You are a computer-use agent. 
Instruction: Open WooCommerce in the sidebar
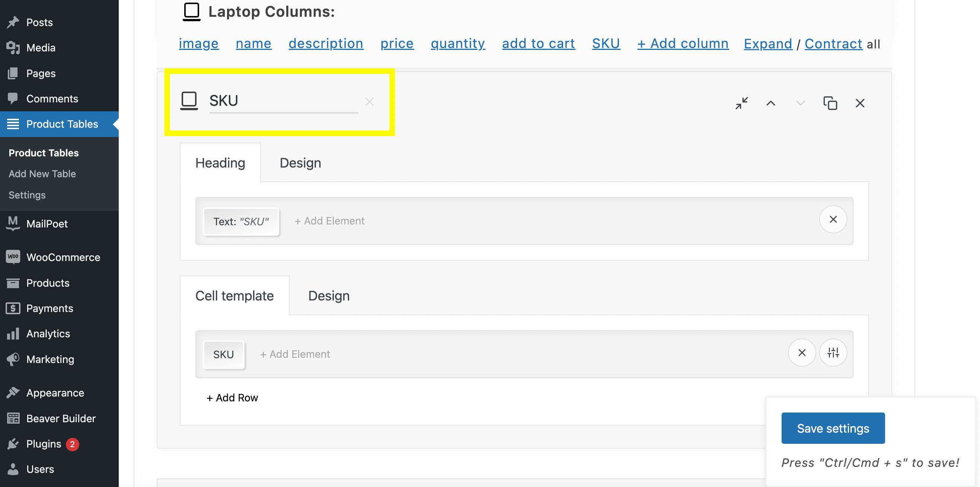coord(63,257)
